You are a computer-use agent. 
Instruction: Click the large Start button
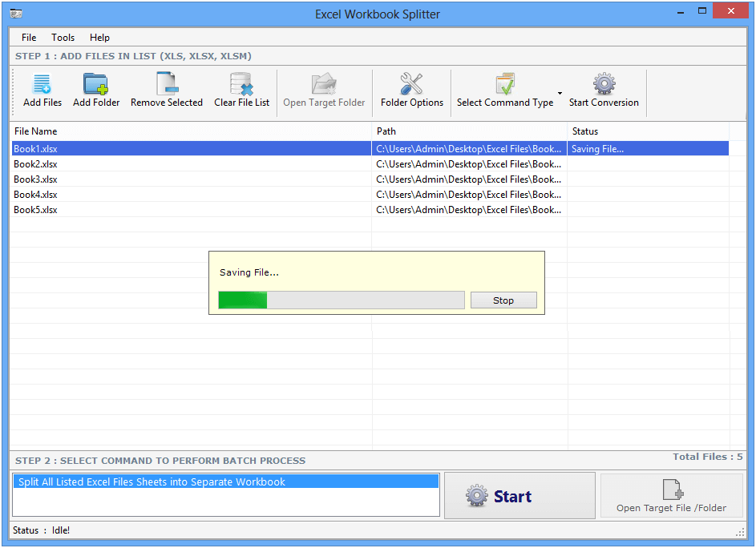point(519,495)
